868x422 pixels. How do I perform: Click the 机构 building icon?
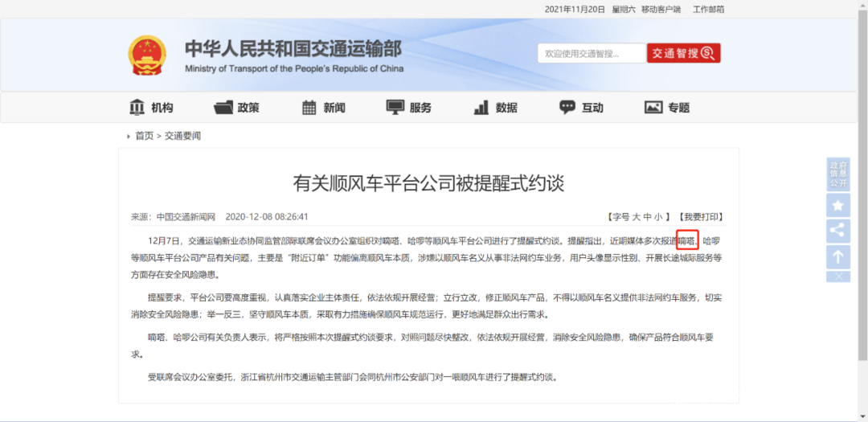(137, 107)
